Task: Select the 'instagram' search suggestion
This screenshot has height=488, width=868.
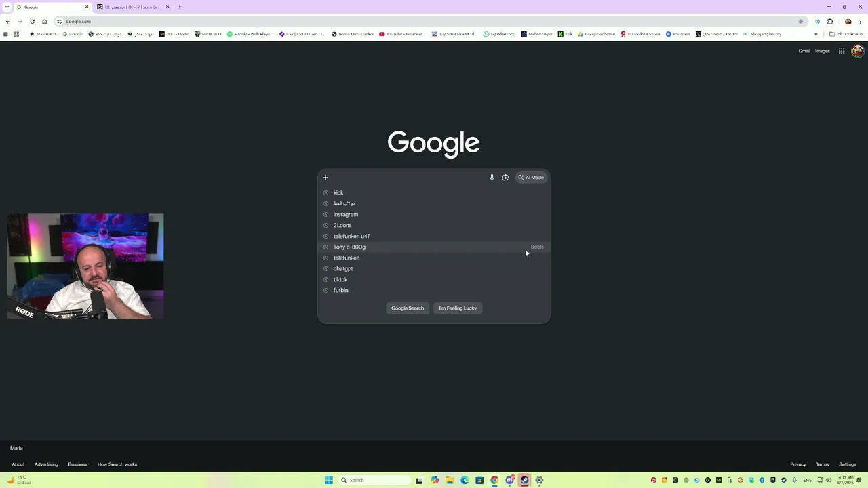Action: (434, 214)
